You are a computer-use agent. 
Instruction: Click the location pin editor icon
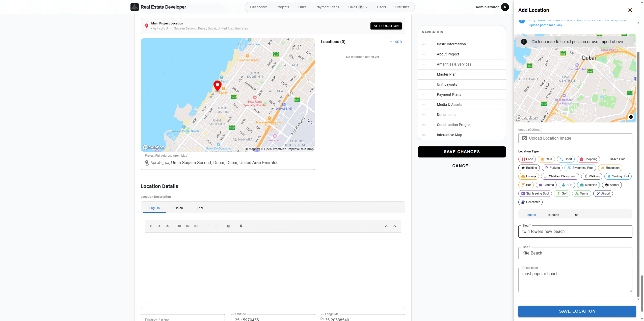(241, 226)
